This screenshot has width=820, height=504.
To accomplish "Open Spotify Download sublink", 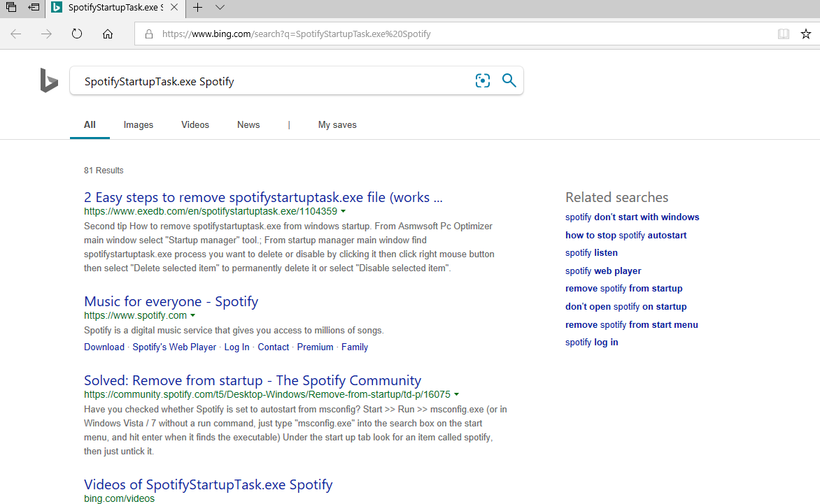I will [x=104, y=347].
